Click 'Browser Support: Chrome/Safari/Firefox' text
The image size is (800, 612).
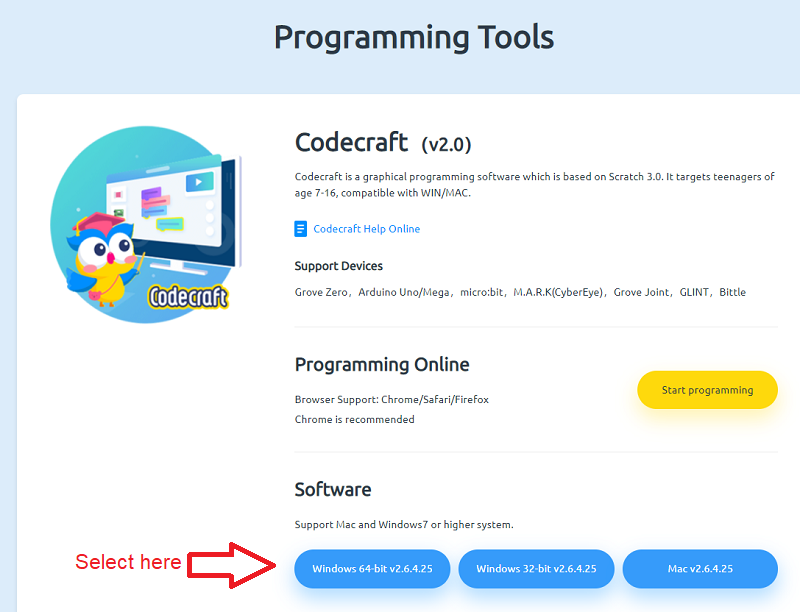point(391,399)
